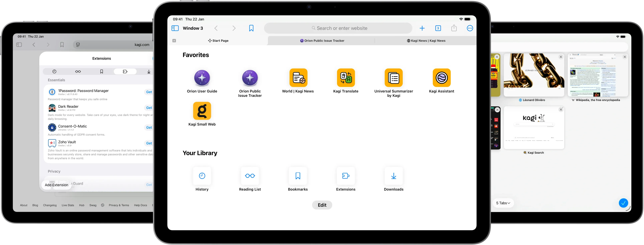Switch to the Start Page tab
This screenshot has width=644, height=245.
click(218, 41)
